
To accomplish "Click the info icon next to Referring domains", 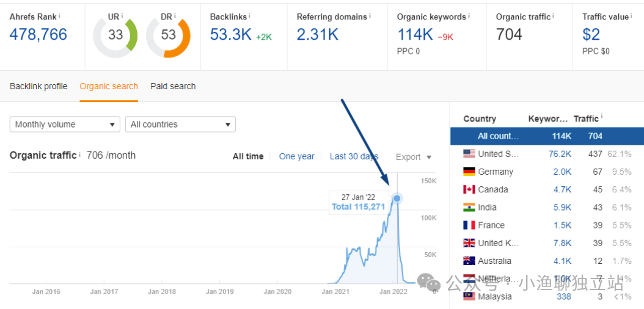I will pyautogui.click(x=370, y=16).
